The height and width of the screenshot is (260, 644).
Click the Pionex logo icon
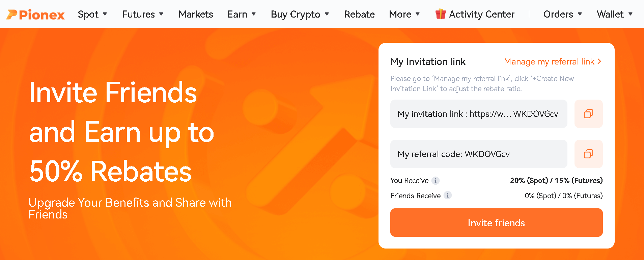coord(12,14)
